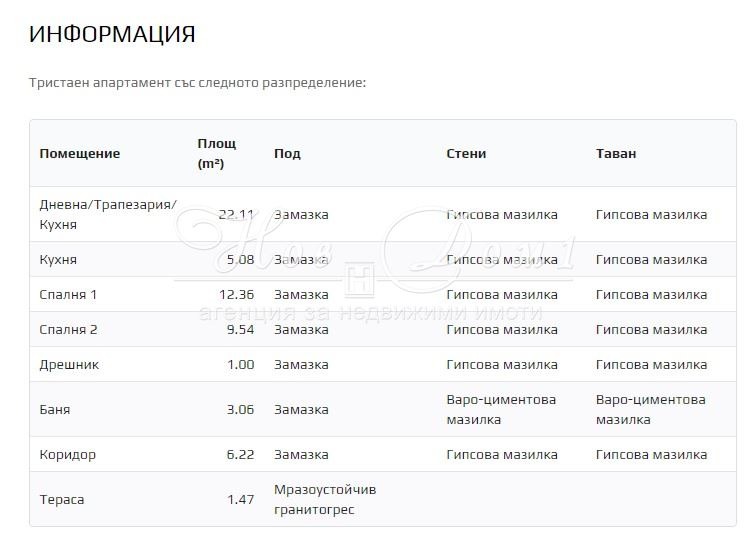Click the ИНФОРМАЦИЯ heading

[x=112, y=34]
